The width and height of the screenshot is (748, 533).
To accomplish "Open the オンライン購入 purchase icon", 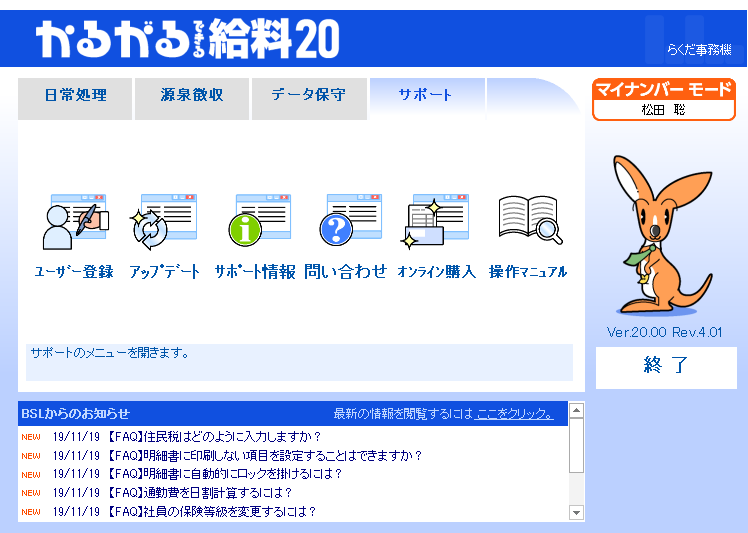I will coord(436,221).
